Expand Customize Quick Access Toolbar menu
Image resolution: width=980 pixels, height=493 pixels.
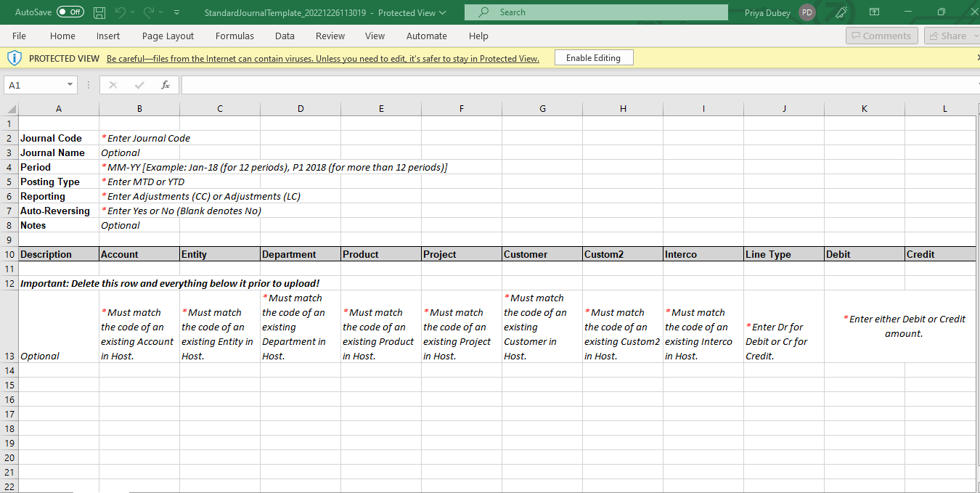pos(178,12)
